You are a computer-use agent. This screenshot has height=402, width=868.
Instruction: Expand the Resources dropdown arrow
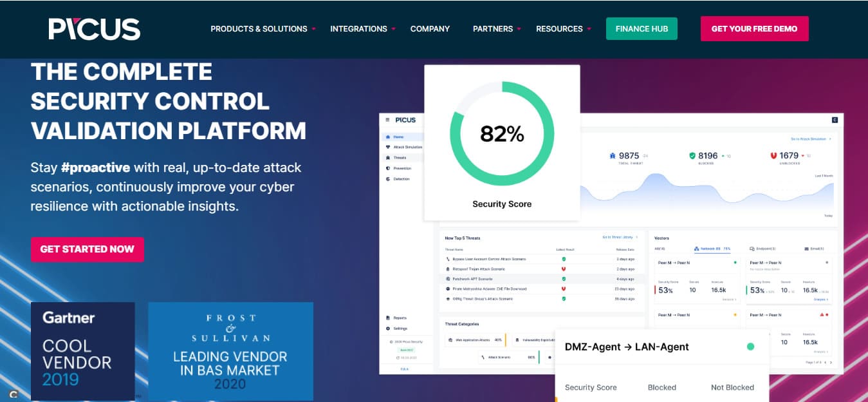pyautogui.click(x=589, y=30)
